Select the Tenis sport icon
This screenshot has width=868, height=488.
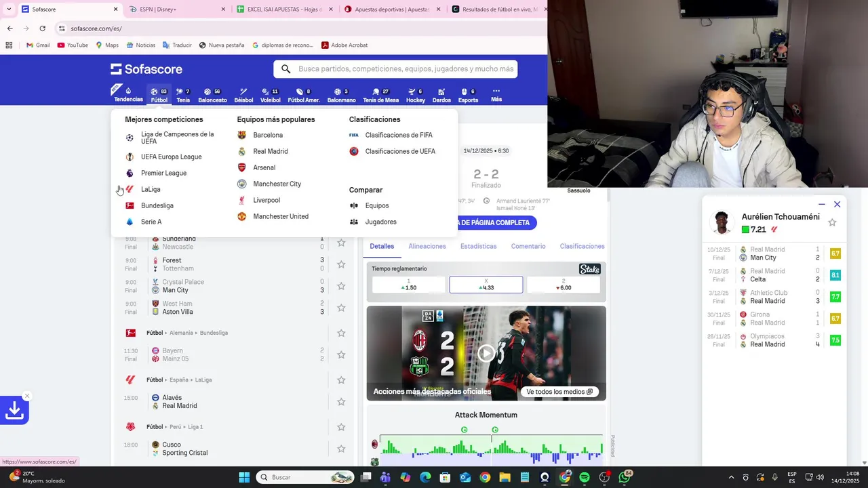183,95
